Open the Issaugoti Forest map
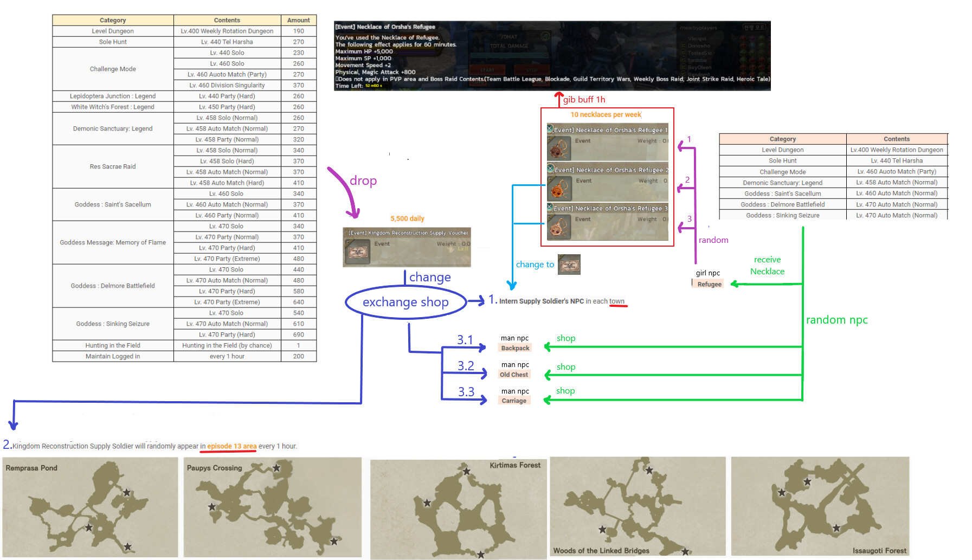Image resolution: width=972 pixels, height=560 pixels. [820, 507]
